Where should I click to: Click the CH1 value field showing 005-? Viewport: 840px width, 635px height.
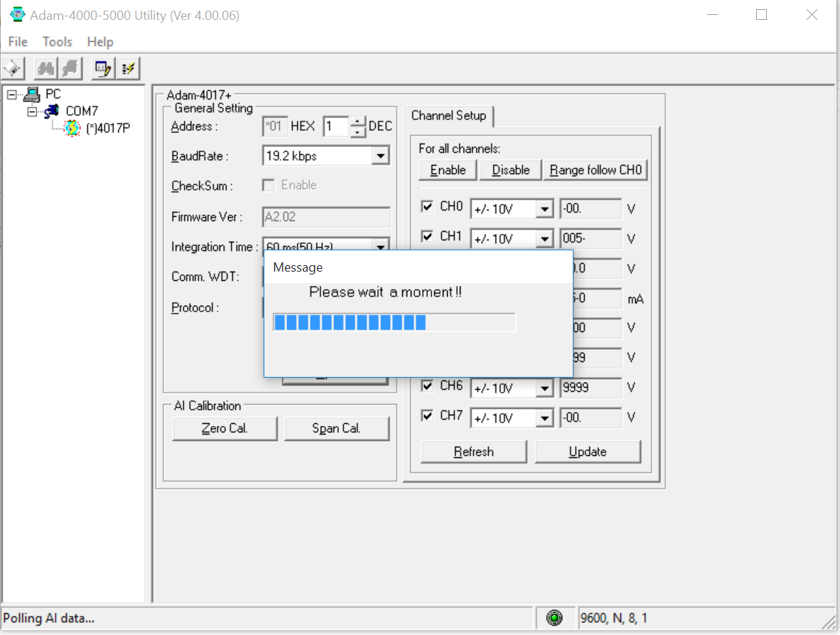[591, 238]
